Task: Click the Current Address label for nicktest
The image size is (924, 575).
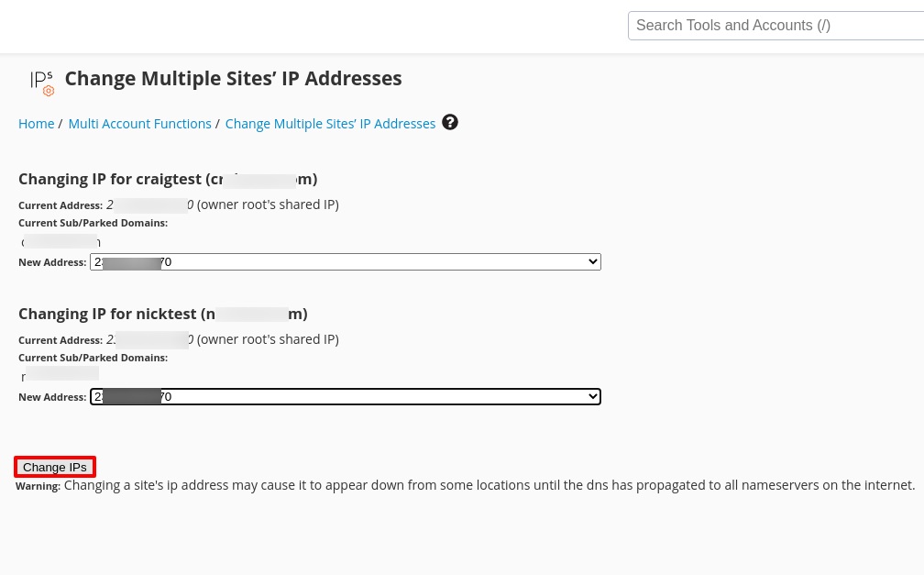Action: (60, 340)
